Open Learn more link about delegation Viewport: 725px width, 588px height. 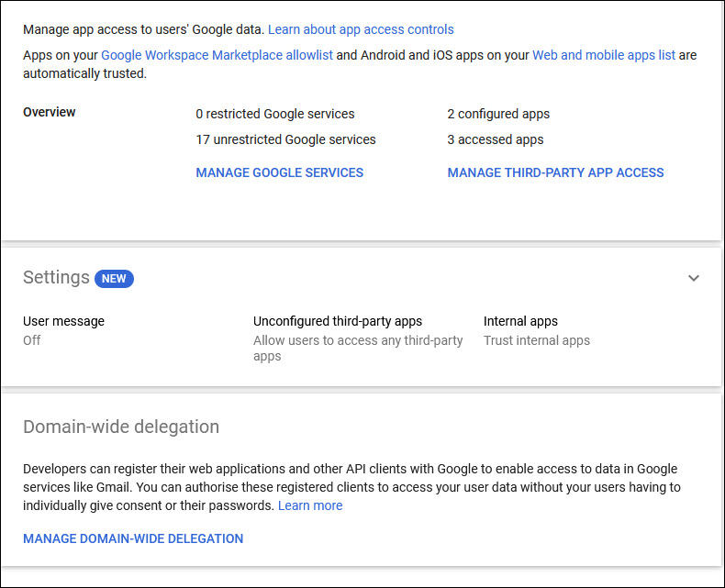click(x=310, y=505)
